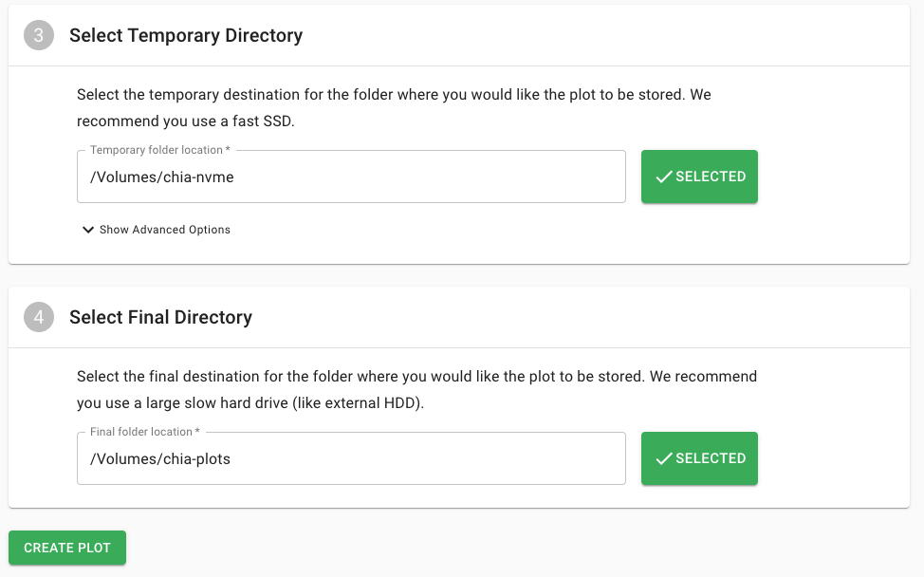
Task: Click the Select Final Directory card header bar
Action: [x=569, y=318]
